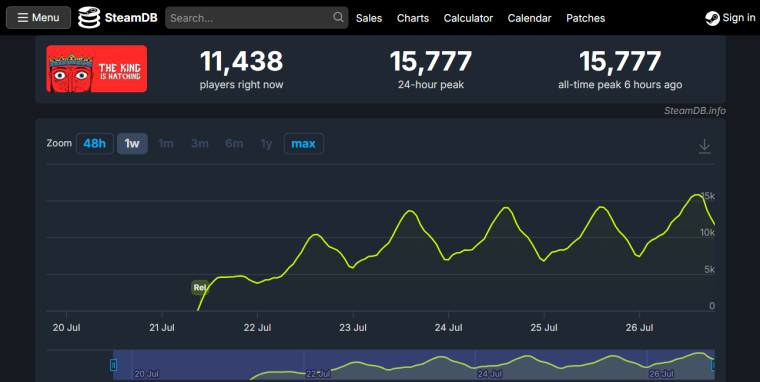Open the hamburger Menu button
This screenshot has width=760, height=382.
(x=38, y=18)
